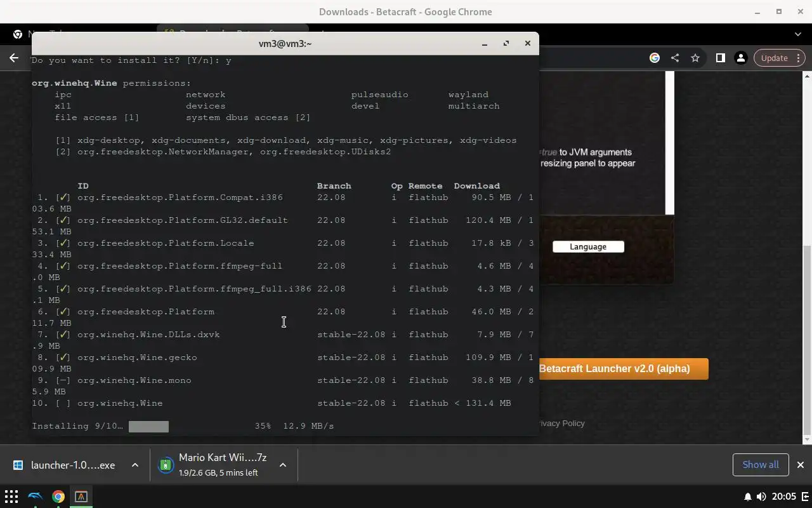Switch to Chrome from the taskbar
Viewport: 812px width, 508px height.
(x=58, y=497)
